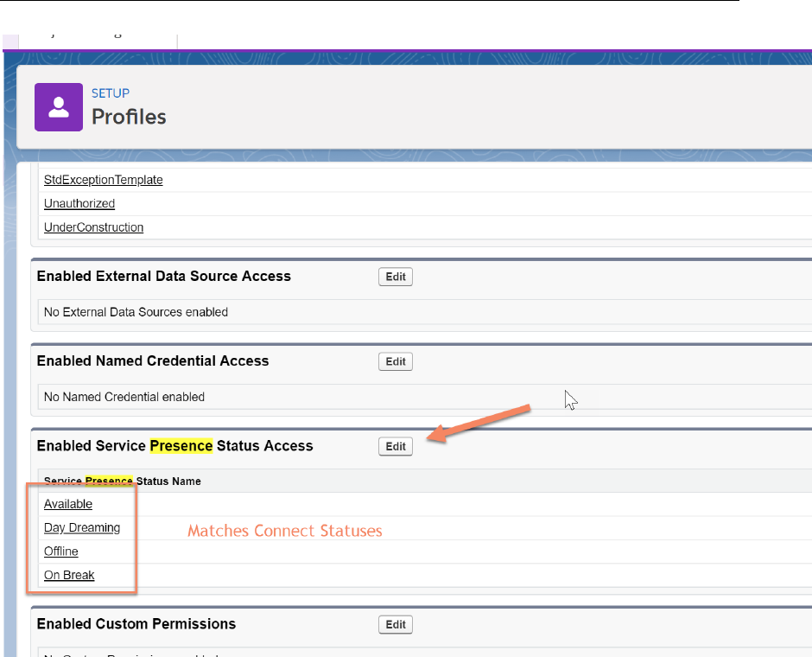Click the Profiles page title
Image resolution: width=812 pixels, height=657 pixels.
[129, 117]
